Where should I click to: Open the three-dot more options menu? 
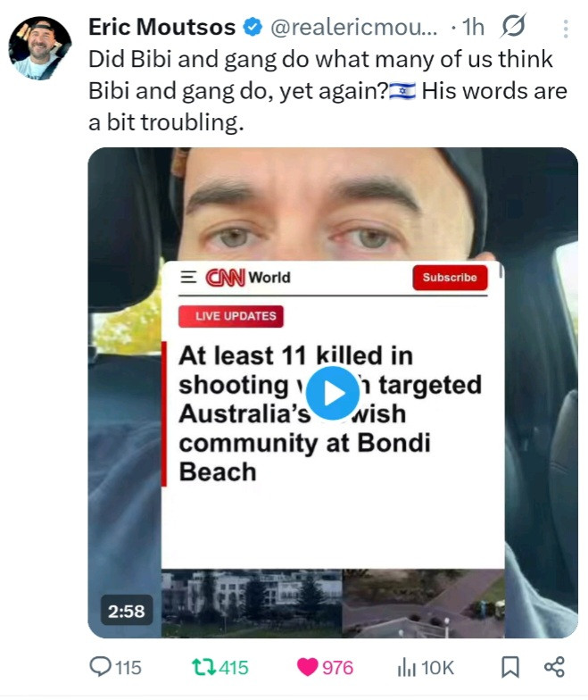click(x=566, y=29)
